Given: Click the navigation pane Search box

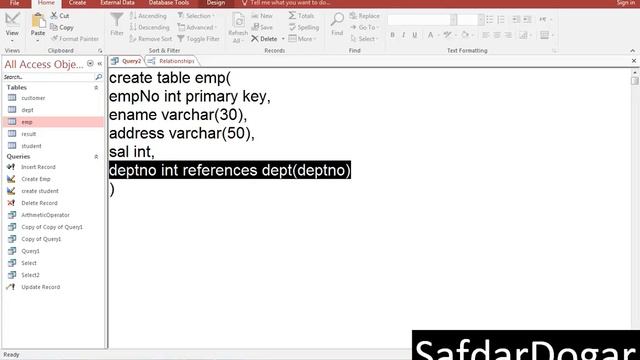Looking at the screenshot, I should click(48, 77).
